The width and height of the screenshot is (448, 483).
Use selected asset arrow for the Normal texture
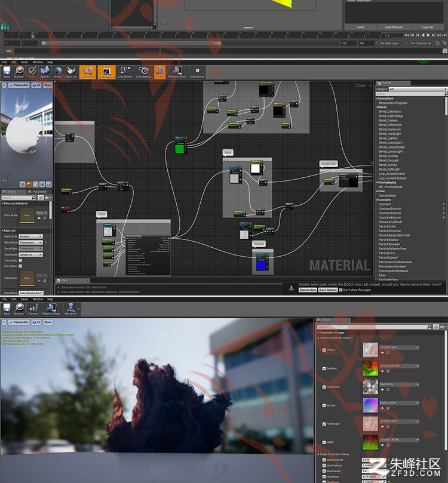click(382, 408)
